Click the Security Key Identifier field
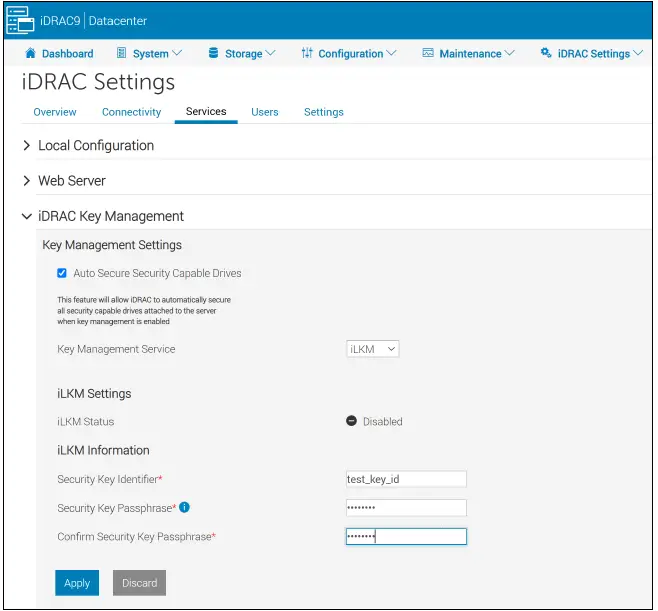Viewport: 658px width, 611px height. [406, 479]
